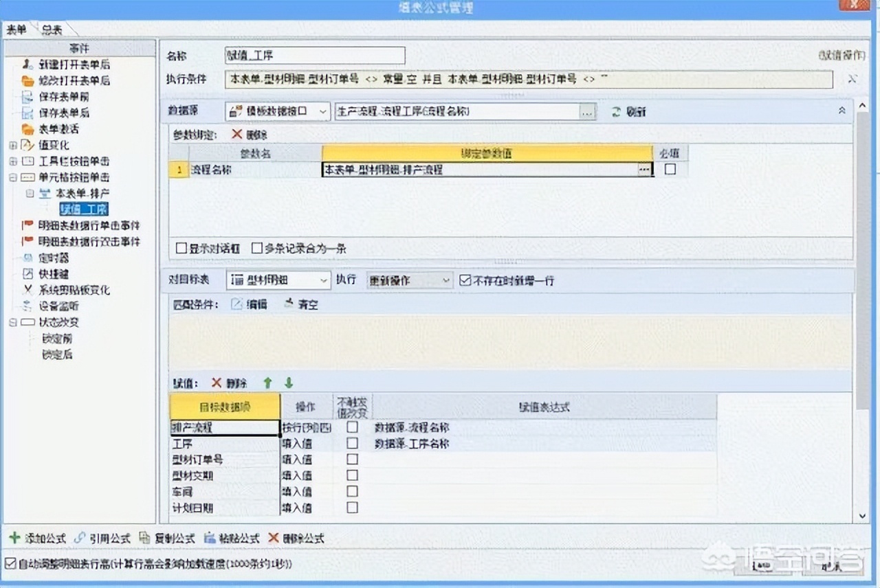Open the 型材明细 target table dropdown

click(x=324, y=280)
